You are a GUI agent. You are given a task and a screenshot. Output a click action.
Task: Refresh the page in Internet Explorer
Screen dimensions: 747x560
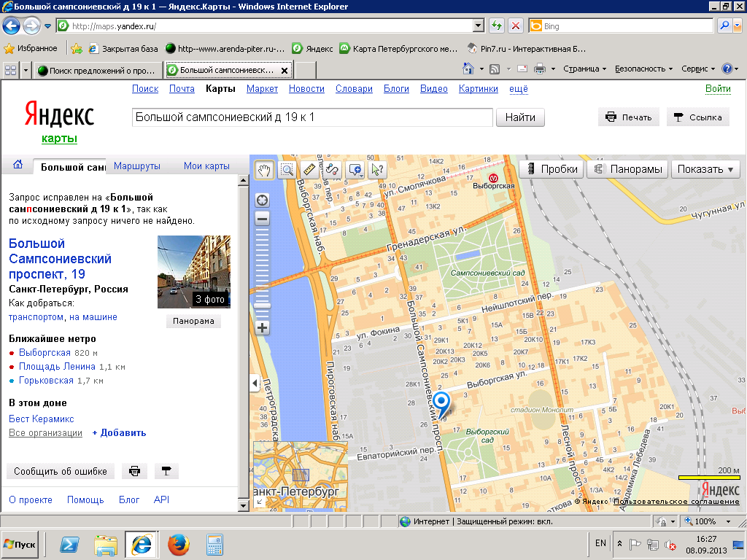pos(497,26)
